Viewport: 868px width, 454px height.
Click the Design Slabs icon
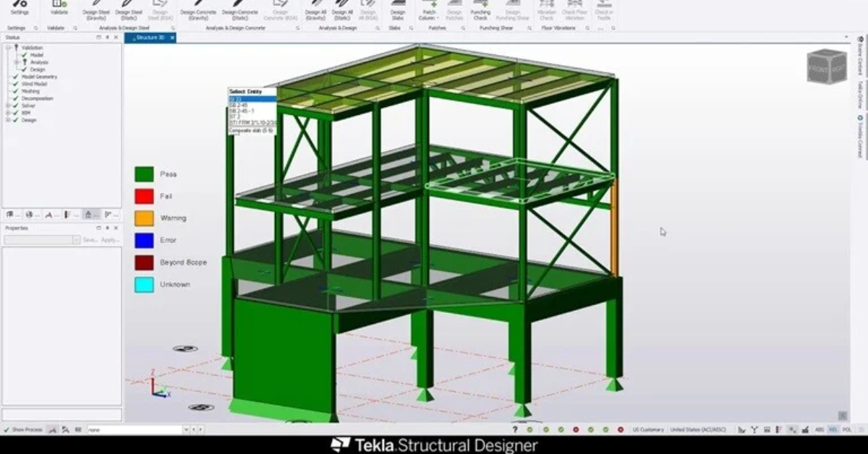(x=398, y=9)
